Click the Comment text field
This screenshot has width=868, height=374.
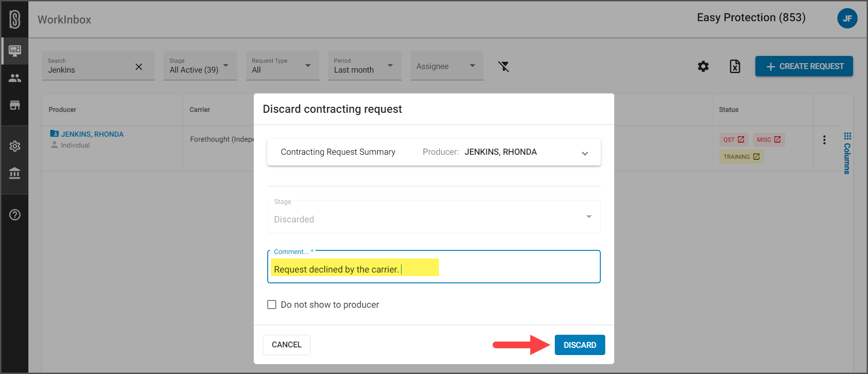pyautogui.click(x=434, y=267)
